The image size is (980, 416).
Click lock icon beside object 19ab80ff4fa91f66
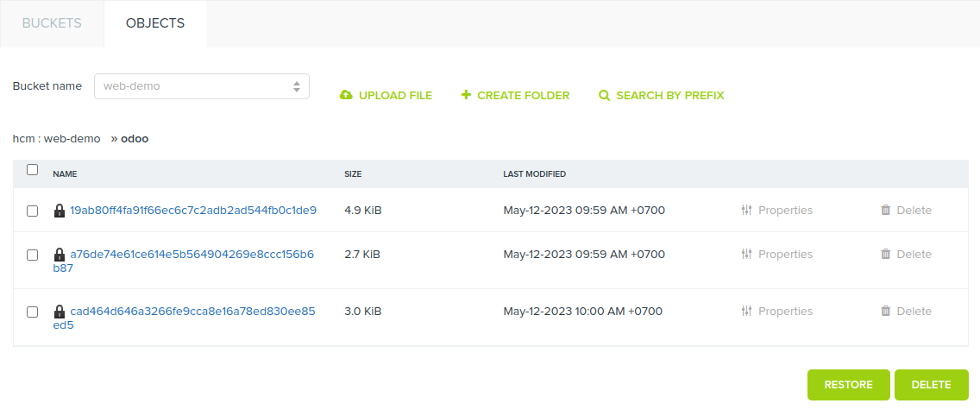pos(60,211)
